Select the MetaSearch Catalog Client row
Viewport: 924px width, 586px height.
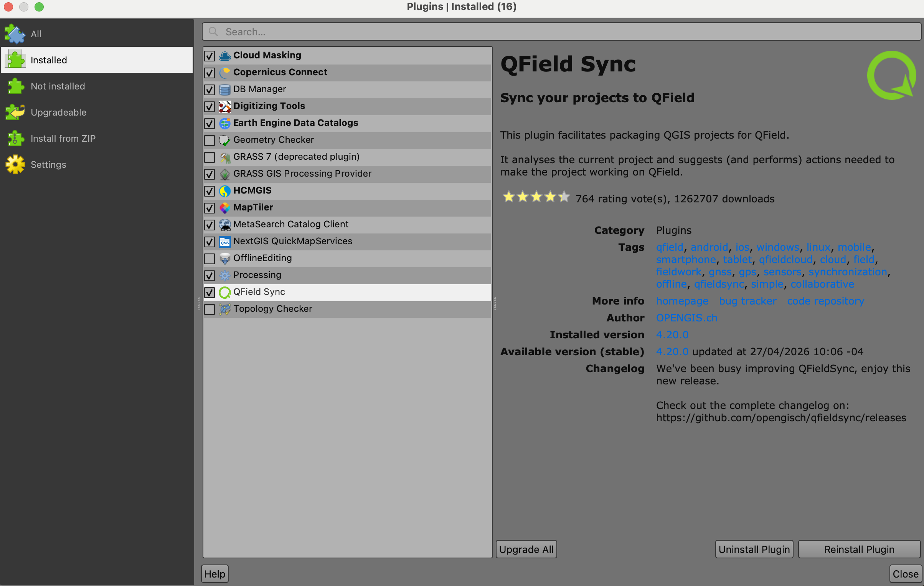point(347,225)
